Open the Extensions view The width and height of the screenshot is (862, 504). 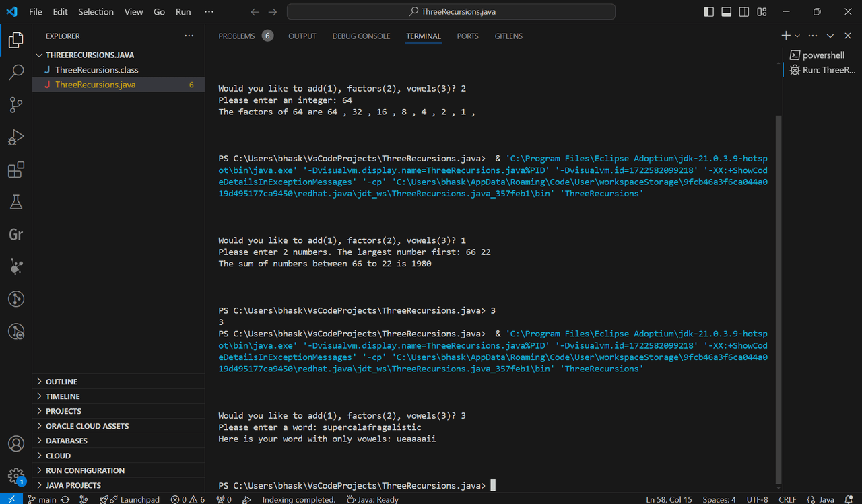pos(15,170)
